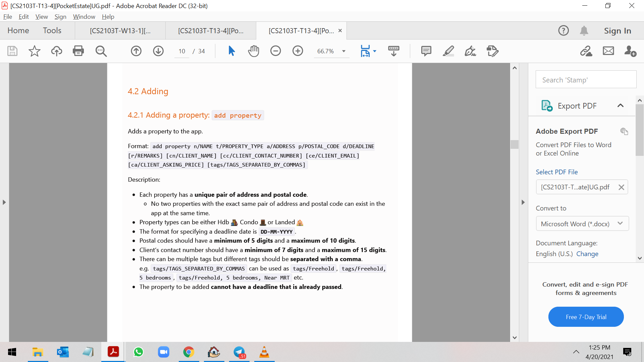Click the Save to cloud upload icon

coord(56,51)
